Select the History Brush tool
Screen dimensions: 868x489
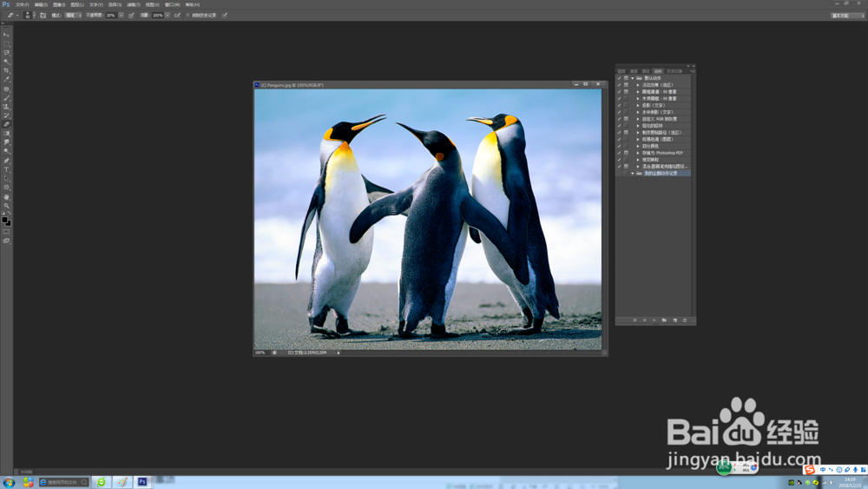pos(7,116)
